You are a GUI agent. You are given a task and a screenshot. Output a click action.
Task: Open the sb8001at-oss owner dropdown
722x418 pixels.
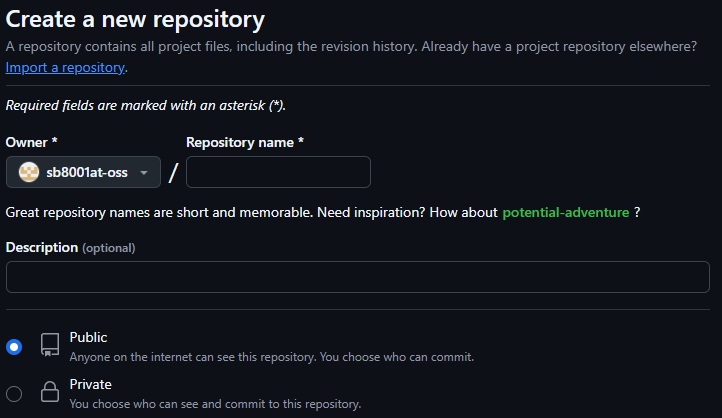click(x=83, y=172)
